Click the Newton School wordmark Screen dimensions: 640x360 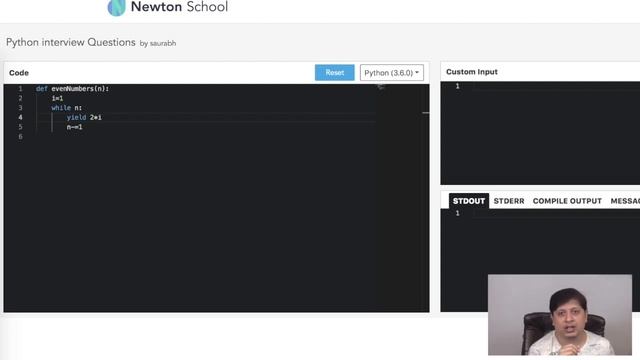pos(180,7)
